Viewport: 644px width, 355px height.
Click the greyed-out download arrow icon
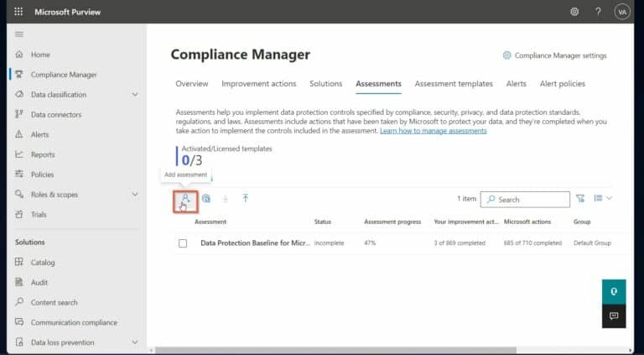(225, 199)
